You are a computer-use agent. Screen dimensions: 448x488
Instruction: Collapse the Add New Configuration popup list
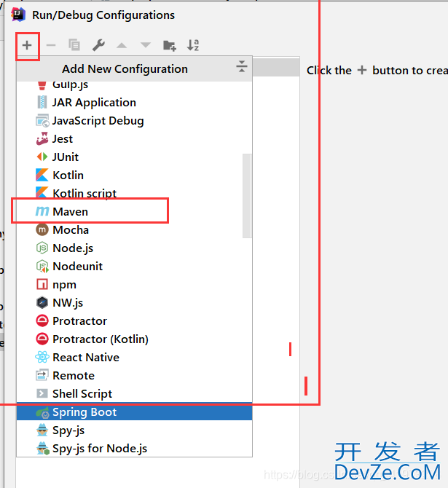[242, 66]
